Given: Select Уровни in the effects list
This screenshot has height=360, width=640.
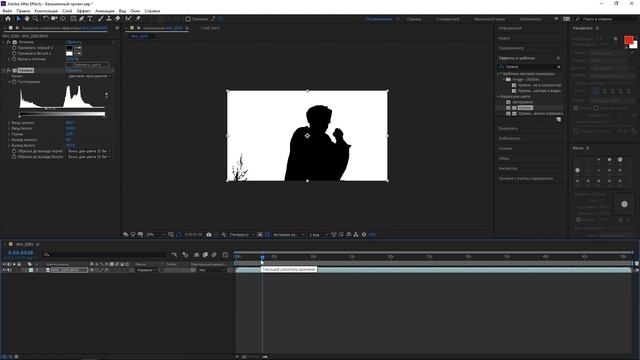Looking at the screenshot, I should 525,108.
